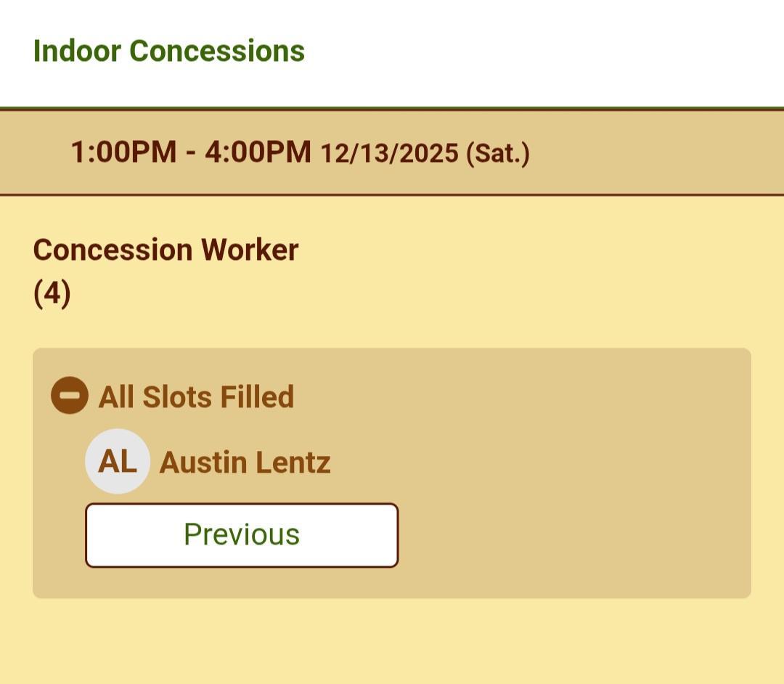This screenshot has height=684, width=784.
Task: Click the yellow background below the slots card
Action: tap(392, 643)
